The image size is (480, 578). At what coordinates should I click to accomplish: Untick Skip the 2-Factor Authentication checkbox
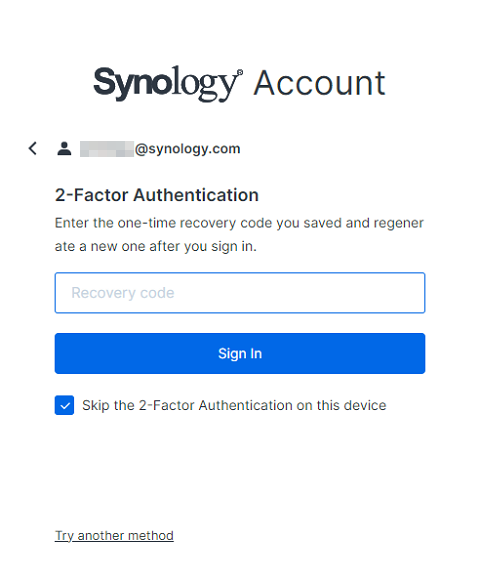65,405
